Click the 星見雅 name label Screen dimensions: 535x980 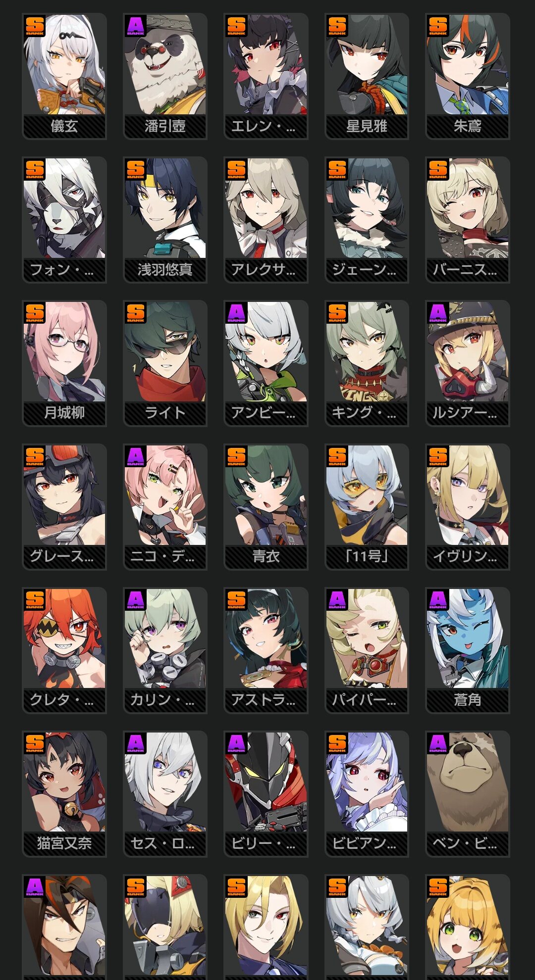click(367, 126)
